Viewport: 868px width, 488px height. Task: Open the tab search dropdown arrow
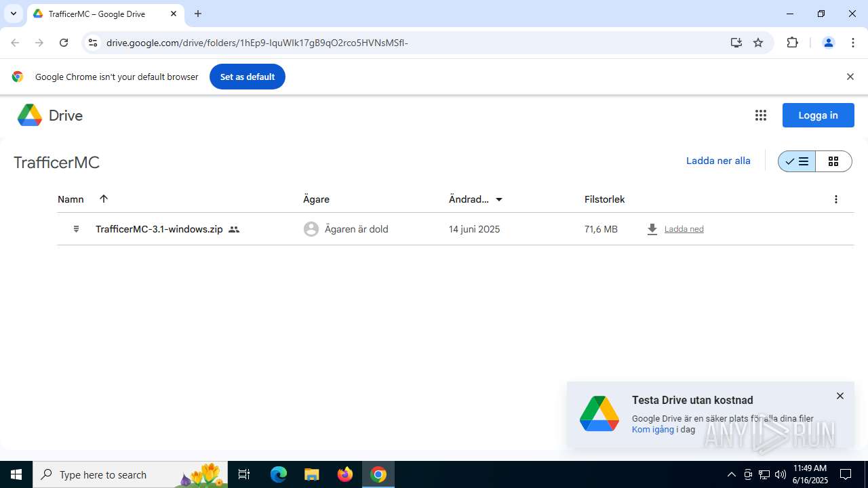(x=13, y=14)
